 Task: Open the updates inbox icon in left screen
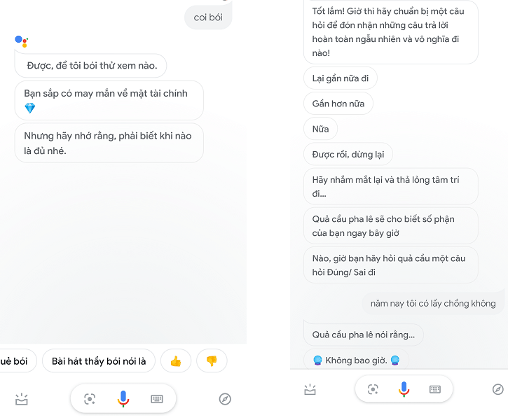click(22, 400)
